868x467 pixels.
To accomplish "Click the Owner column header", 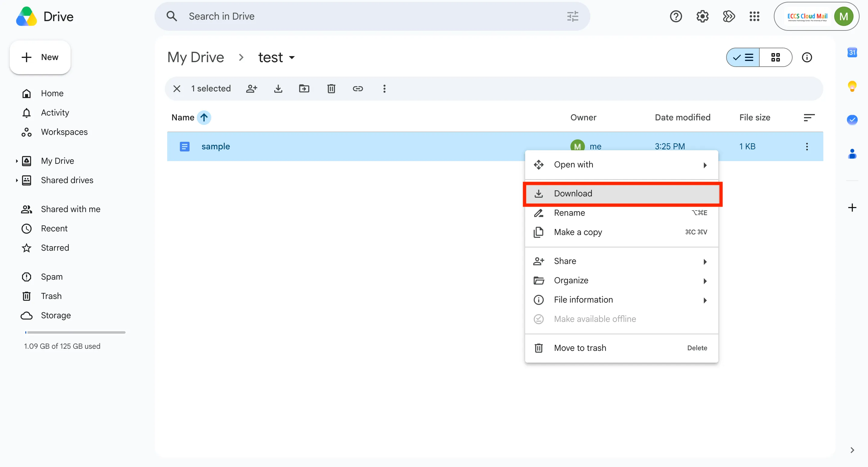I will [x=583, y=118].
